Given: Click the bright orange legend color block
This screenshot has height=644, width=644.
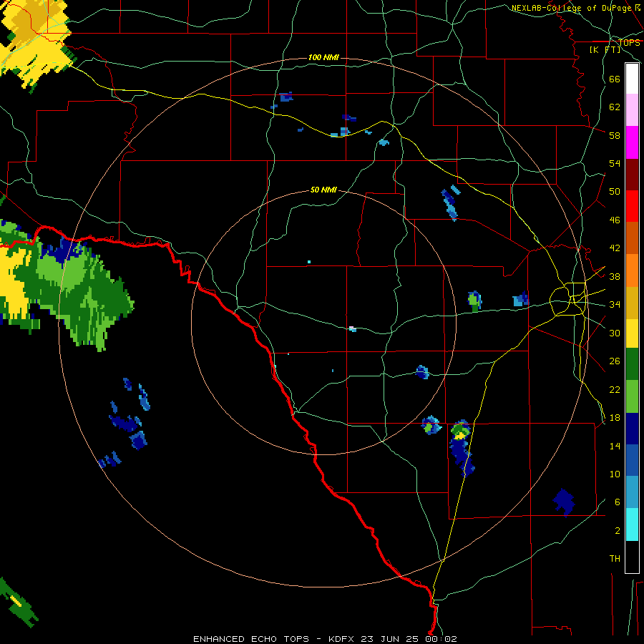Looking at the screenshot, I should pos(632,270).
